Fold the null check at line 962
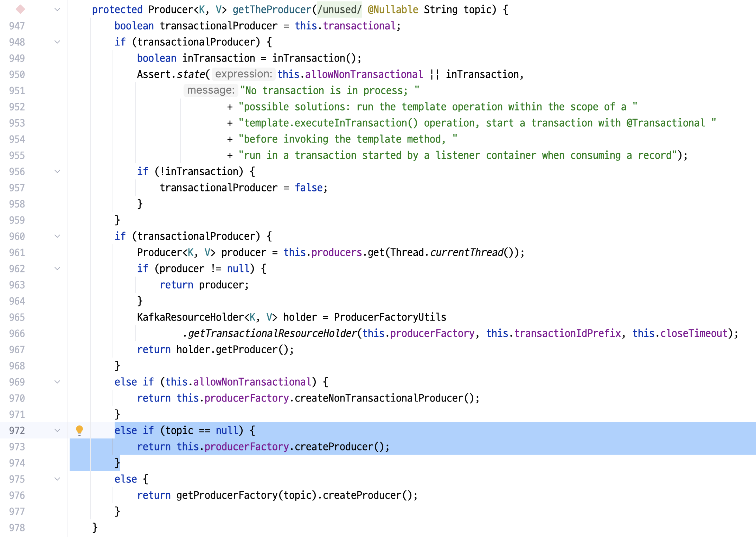Image resolution: width=756 pixels, height=537 pixels. 57,268
